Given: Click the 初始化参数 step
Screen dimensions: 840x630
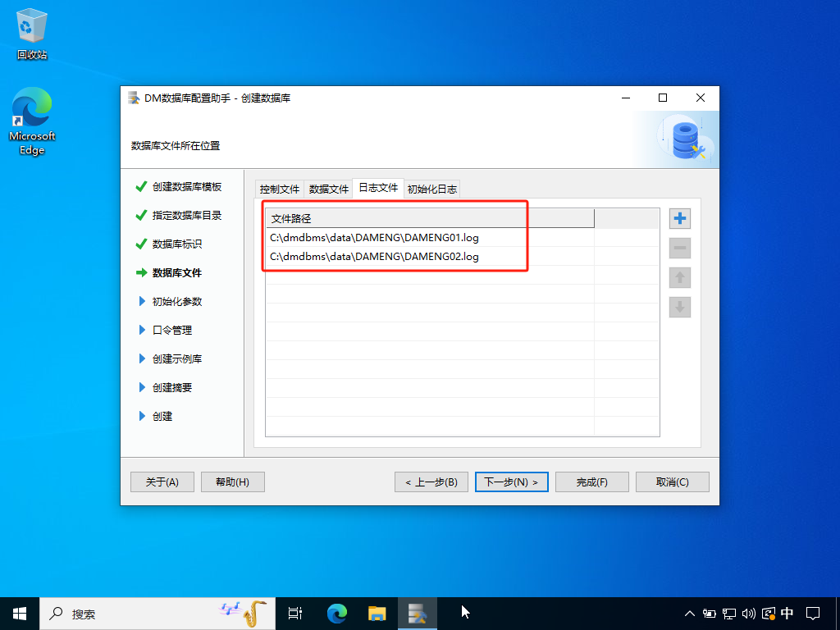Looking at the screenshot, I should (x=177, y=302).
